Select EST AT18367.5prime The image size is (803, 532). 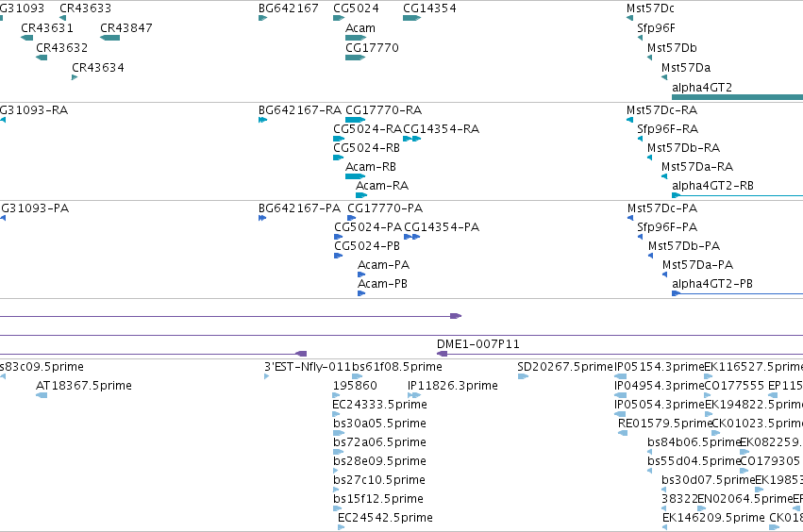(83, 386)
